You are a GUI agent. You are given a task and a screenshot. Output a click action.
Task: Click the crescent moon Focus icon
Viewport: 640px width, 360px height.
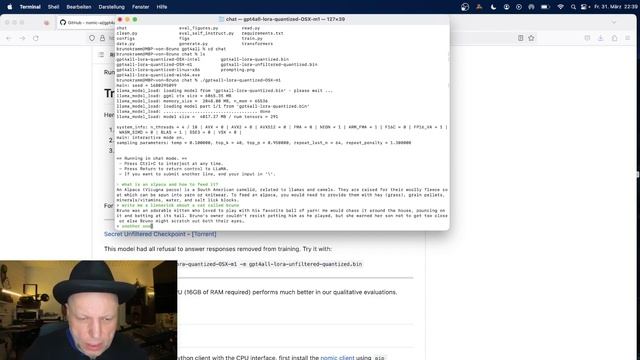(x=493, y=7)
